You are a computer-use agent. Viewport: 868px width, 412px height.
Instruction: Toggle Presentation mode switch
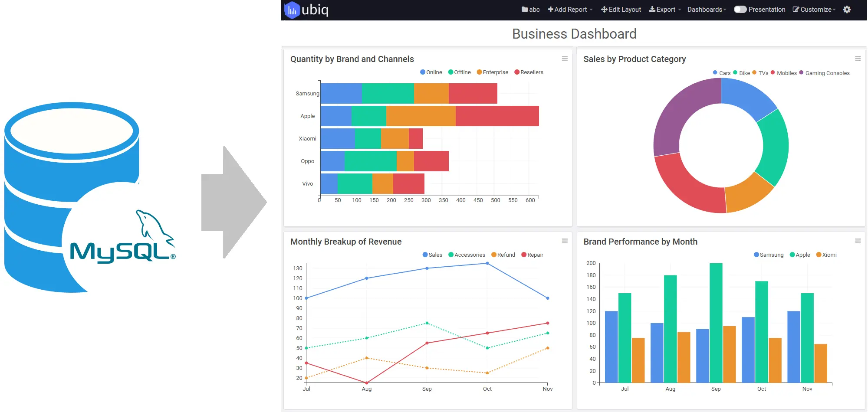740,10
